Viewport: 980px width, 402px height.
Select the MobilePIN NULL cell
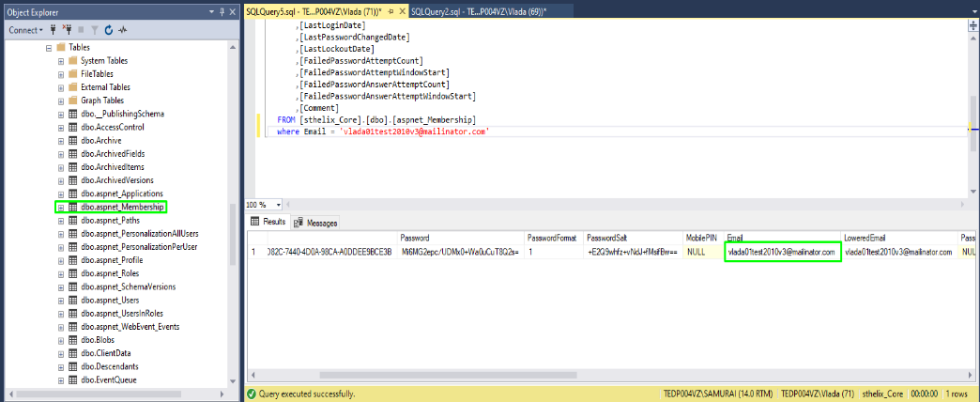[x=704, y=252]
